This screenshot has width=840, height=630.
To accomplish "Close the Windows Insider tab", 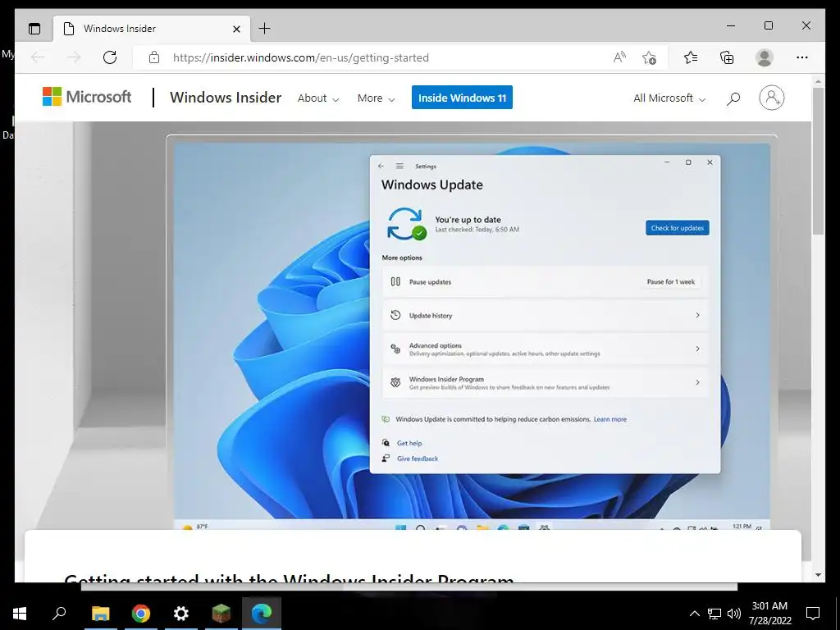I will click(236, 29).
